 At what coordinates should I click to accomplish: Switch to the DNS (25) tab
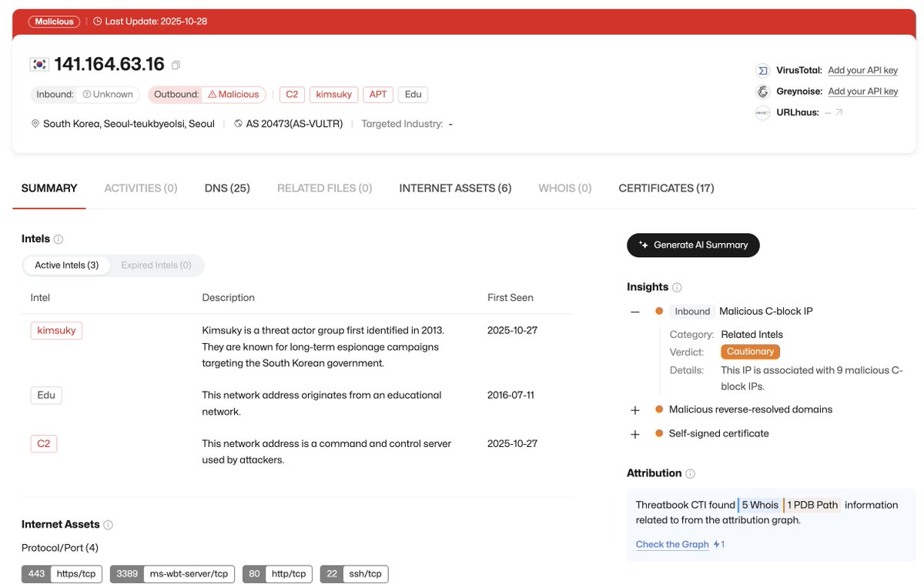coord(227,188)
